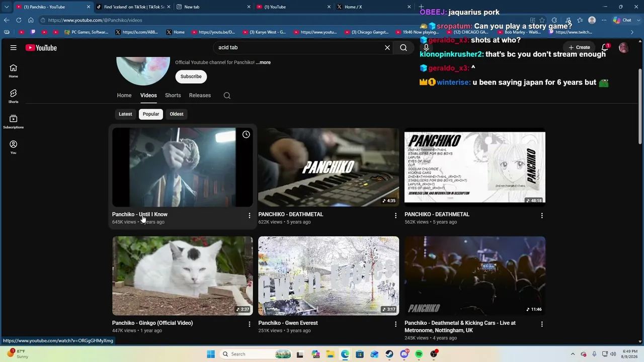Image resolution: width=644 pixels, height=362 pixels.
Task: Open the taskbar clock showing 6:49 PM
Action: tap(630, 354)
